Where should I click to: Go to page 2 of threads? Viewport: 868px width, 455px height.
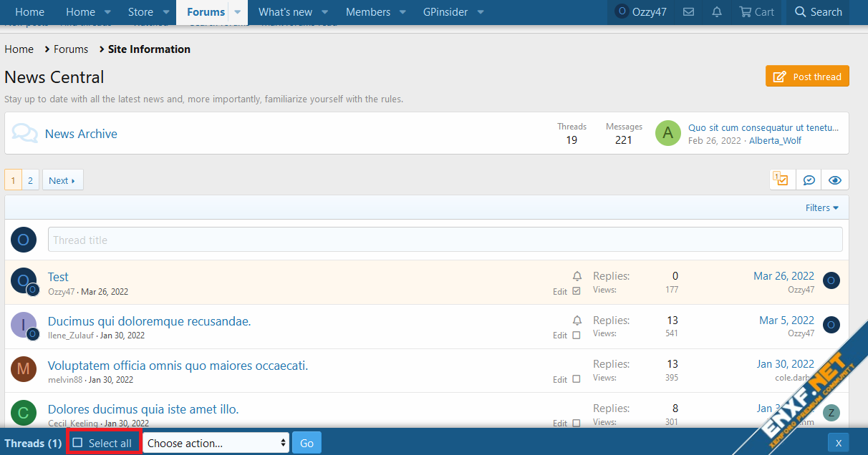click(30, 180)
